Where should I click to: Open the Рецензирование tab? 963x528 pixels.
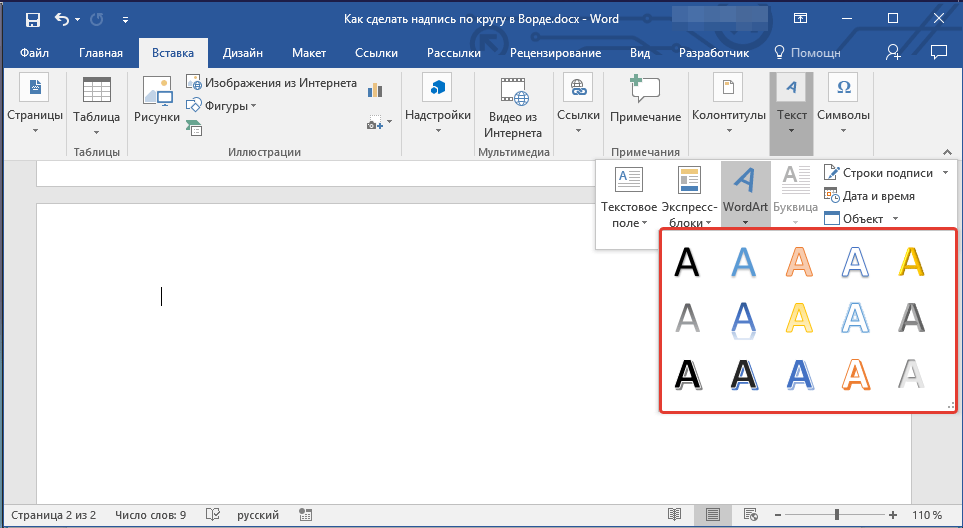(x=555, y=53)
